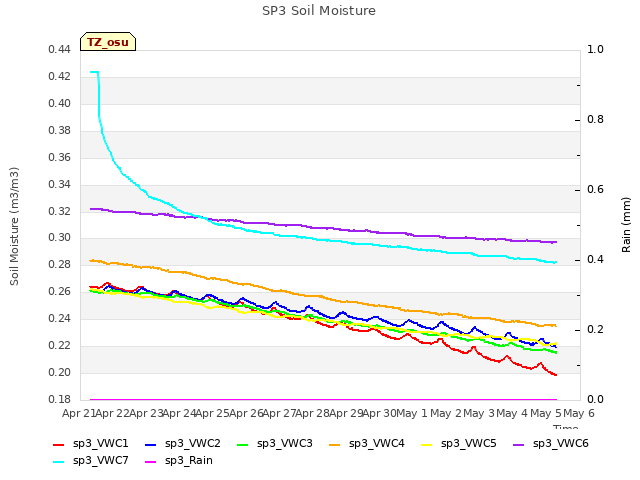Screen dimensions: 640x480
Task: Click the sp3_VWC7 legend entry
Action: click(91, 461)
